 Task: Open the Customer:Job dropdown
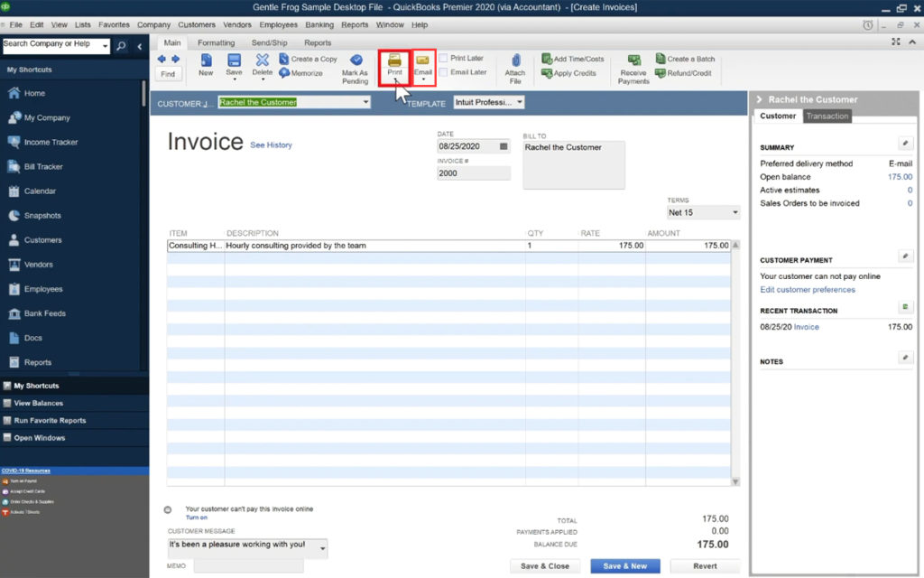pyautogui.click(x=365, y=102)
